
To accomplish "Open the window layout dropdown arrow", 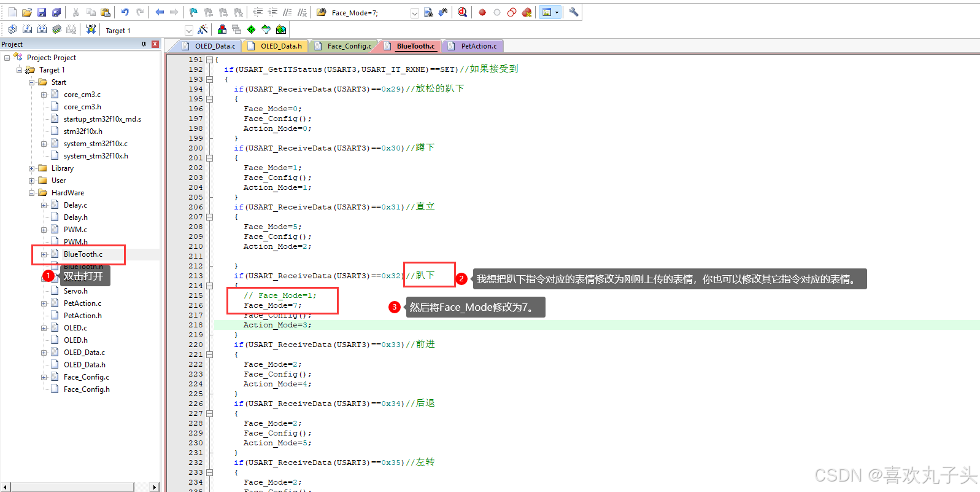I will (x=557, y=12).
